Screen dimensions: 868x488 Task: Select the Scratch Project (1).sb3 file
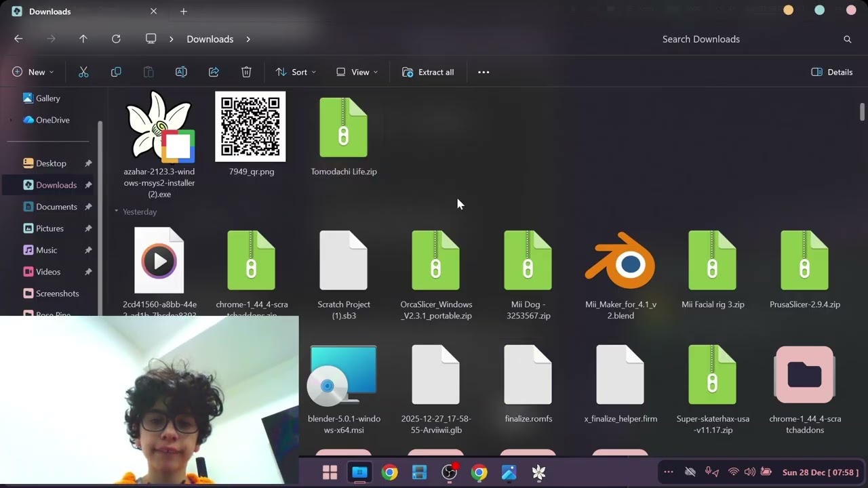(x=344, y=275)
